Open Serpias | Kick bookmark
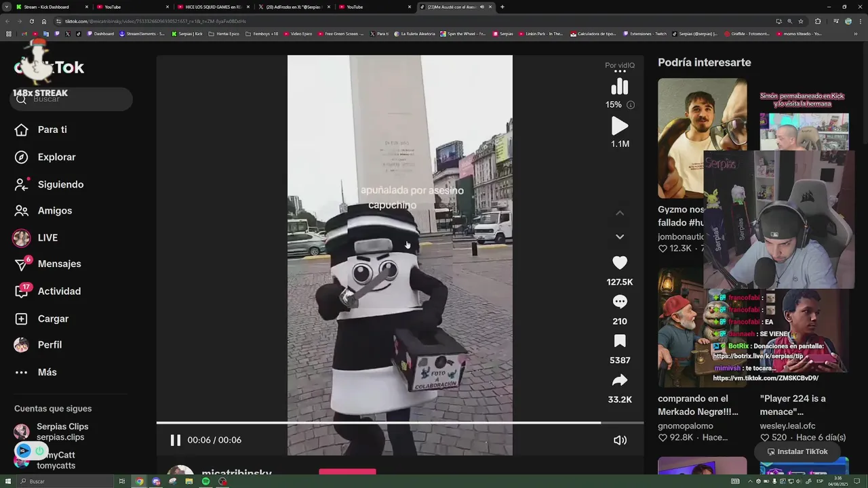The image size is (868, 488). pos(187,33)
